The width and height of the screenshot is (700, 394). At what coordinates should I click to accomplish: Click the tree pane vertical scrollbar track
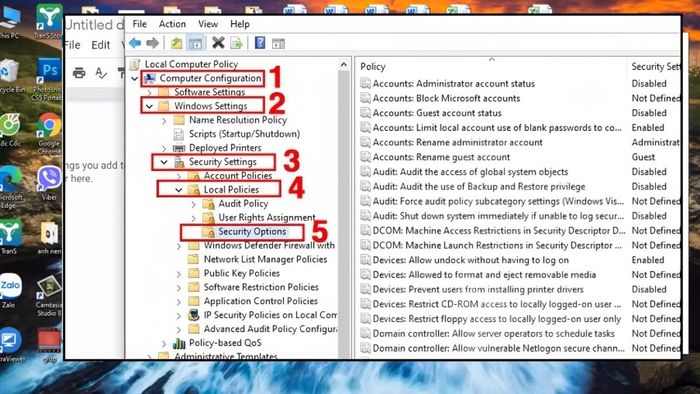343,214
